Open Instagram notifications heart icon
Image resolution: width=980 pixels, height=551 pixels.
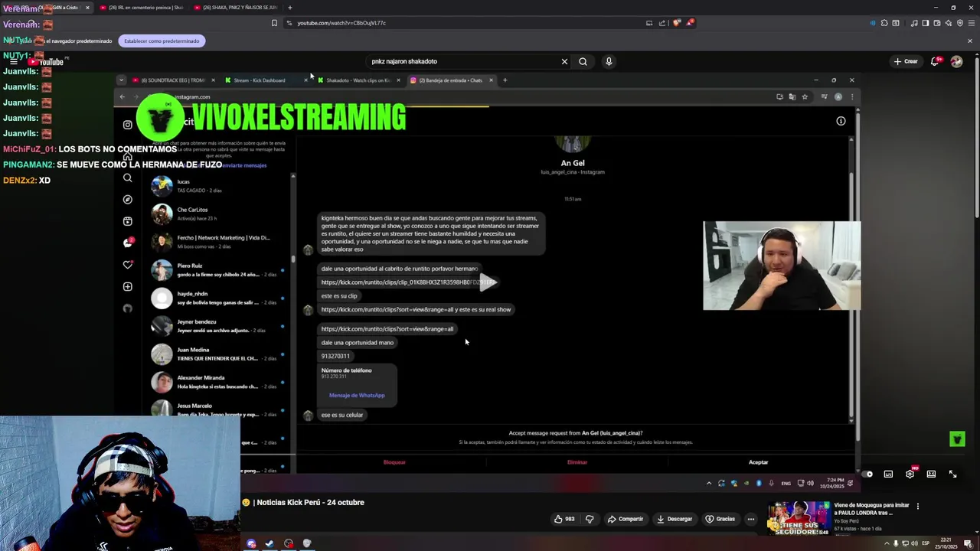(128, 265)
